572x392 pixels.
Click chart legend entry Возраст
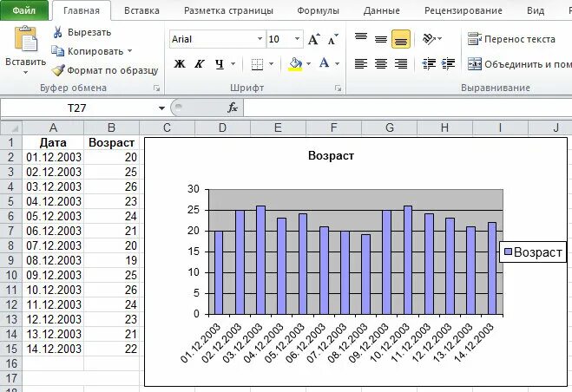[533, 252]
